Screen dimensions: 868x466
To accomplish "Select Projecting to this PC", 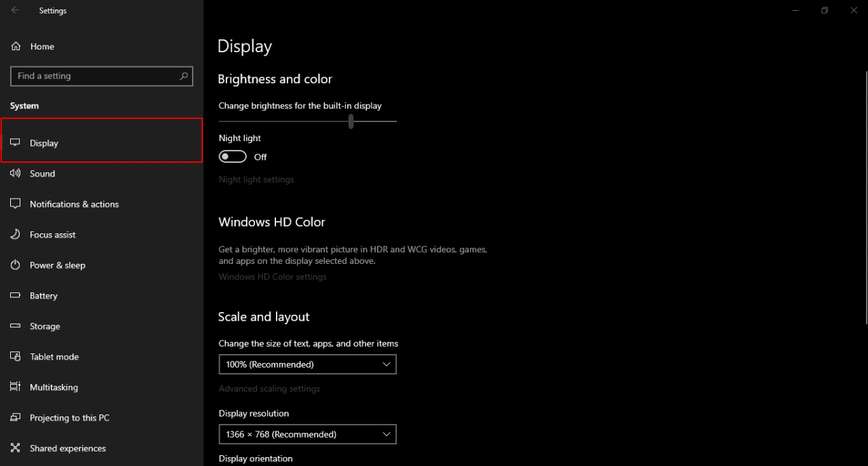I will (x=69, y=418).
